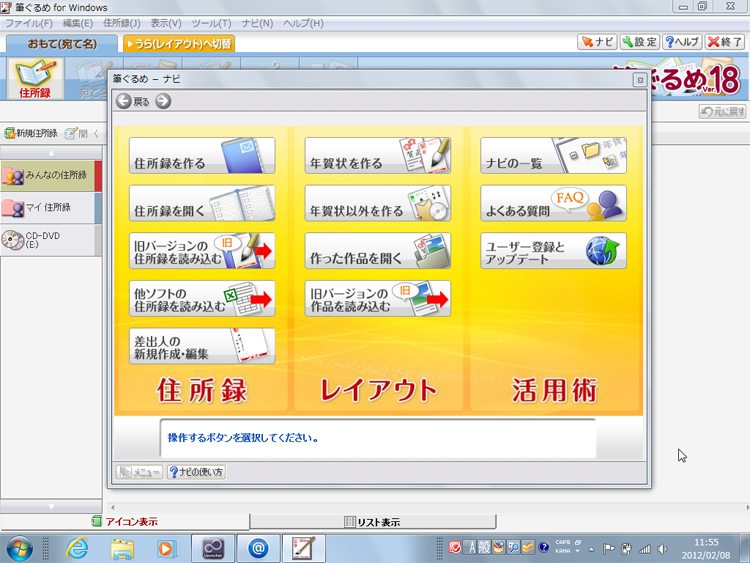The height and width of the screenshot is (563, 750).
Task: Switch to アイコン表示 view
Action: [125, 521]
